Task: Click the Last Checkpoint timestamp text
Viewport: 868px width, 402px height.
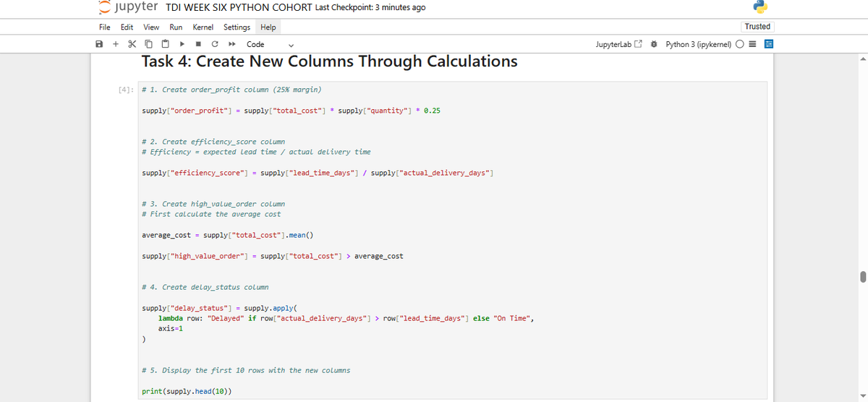Action: [370, 7]
